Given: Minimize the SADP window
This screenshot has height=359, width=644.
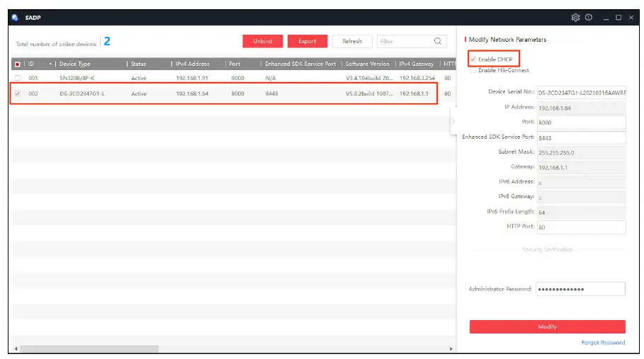Looking at the screenshot, I should point(606,18).
